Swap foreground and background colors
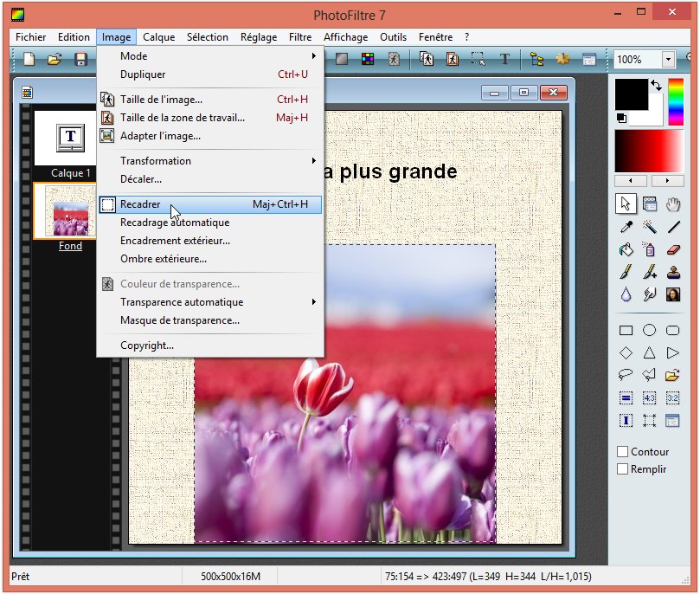 [x=655, y=85]
